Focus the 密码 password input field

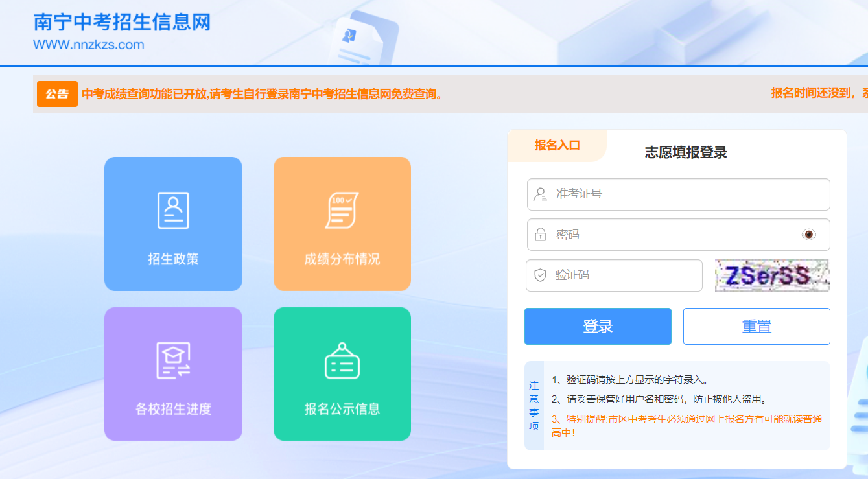[x=674, y=235]
